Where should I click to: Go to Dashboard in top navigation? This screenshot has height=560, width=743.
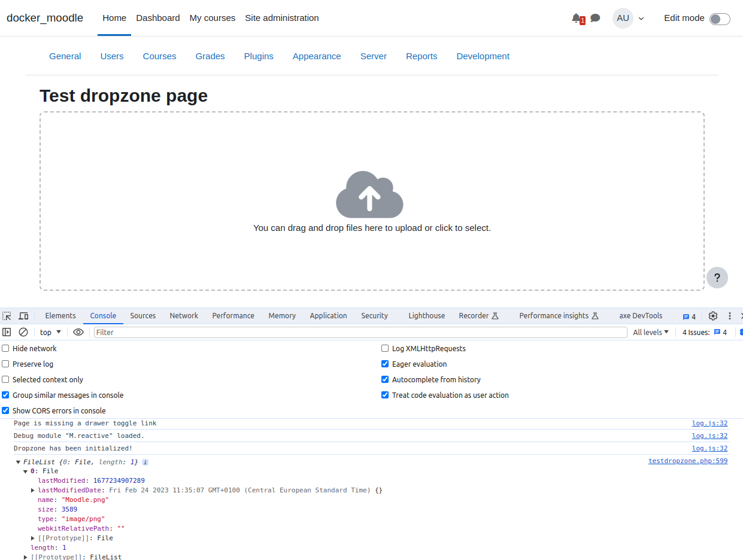tap(158, 18)
